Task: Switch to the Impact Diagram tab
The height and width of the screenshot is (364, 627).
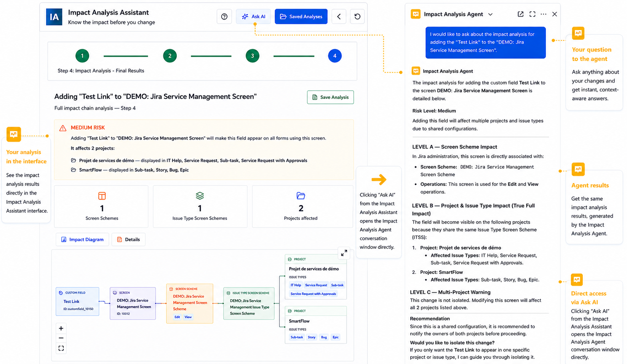Action: pos(82,239)
